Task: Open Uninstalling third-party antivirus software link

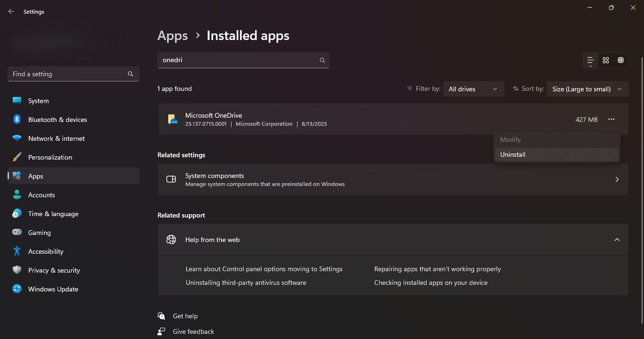Action: pyautogui.click(x=246, y=282)
